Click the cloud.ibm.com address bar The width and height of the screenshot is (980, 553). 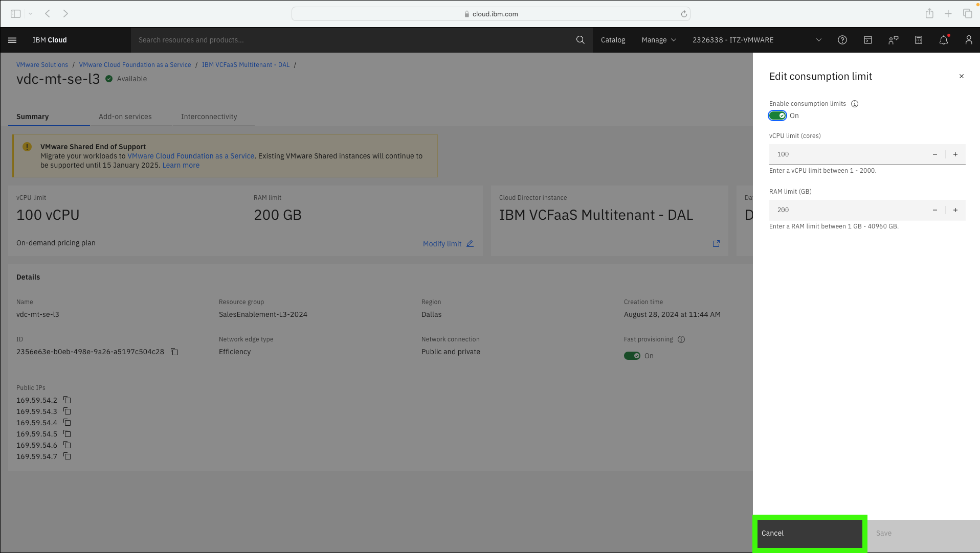click(x=491, y=14)
